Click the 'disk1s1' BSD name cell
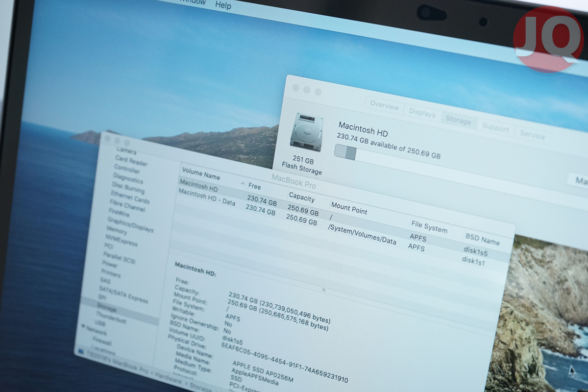This screenshot has height=392, width=588. (474, 261)
